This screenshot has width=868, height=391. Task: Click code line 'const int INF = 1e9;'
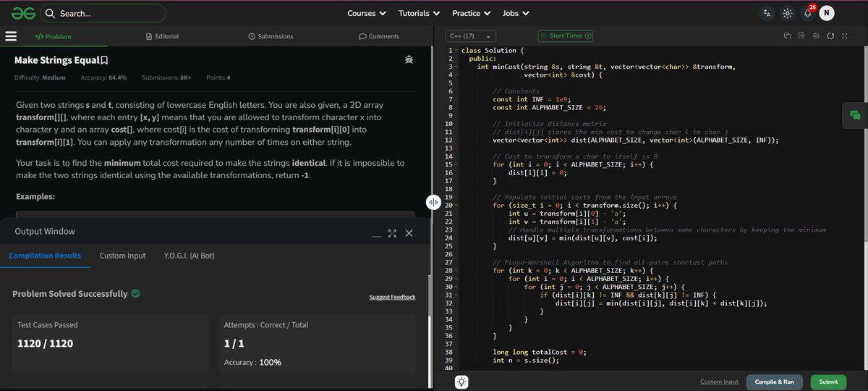click(532, 99)
